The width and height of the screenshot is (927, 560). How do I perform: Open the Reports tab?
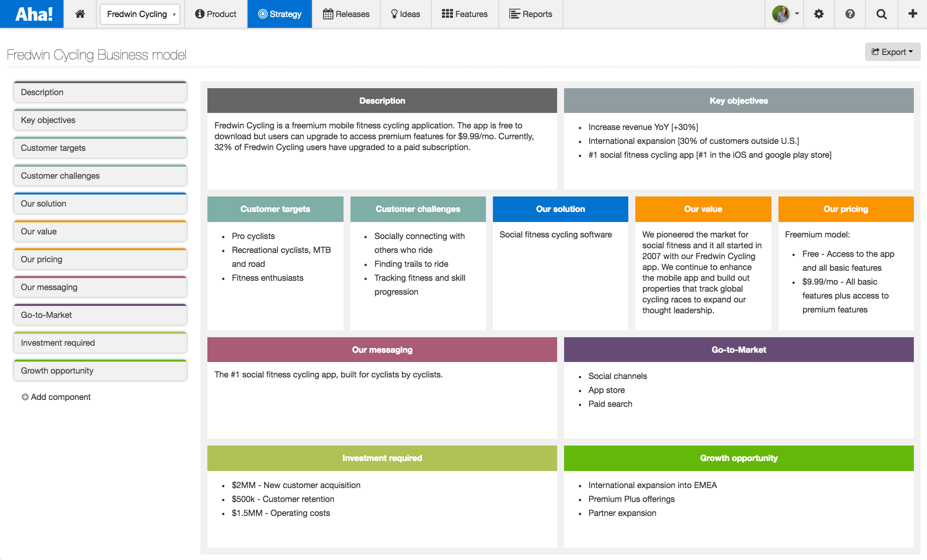(x=531, y=14)
